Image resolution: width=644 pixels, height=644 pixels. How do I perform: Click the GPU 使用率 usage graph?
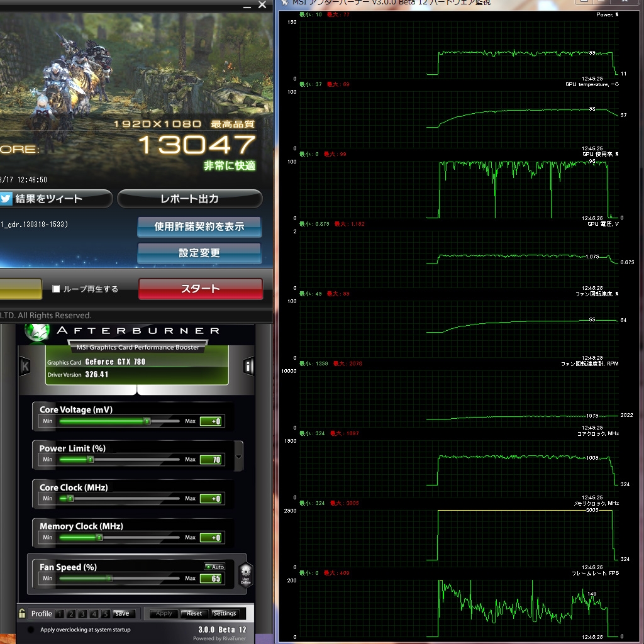pyautogui.click(x=458, y=189)
